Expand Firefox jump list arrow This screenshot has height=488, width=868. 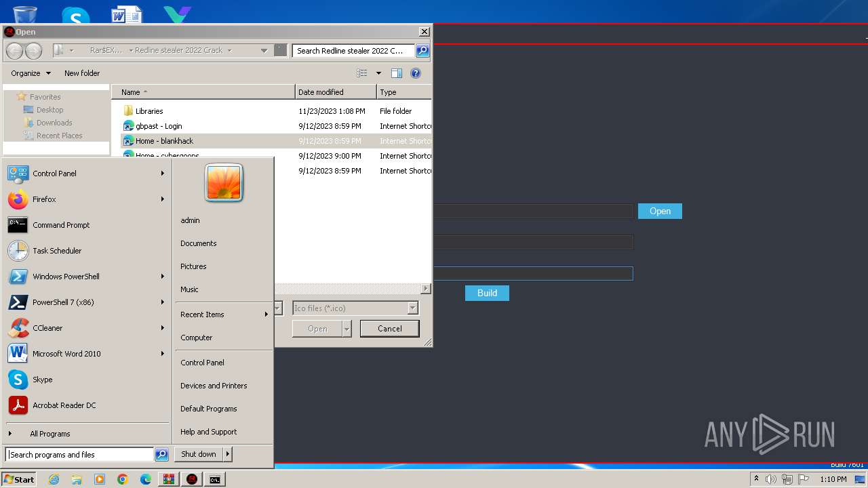(x=163, y=199)
